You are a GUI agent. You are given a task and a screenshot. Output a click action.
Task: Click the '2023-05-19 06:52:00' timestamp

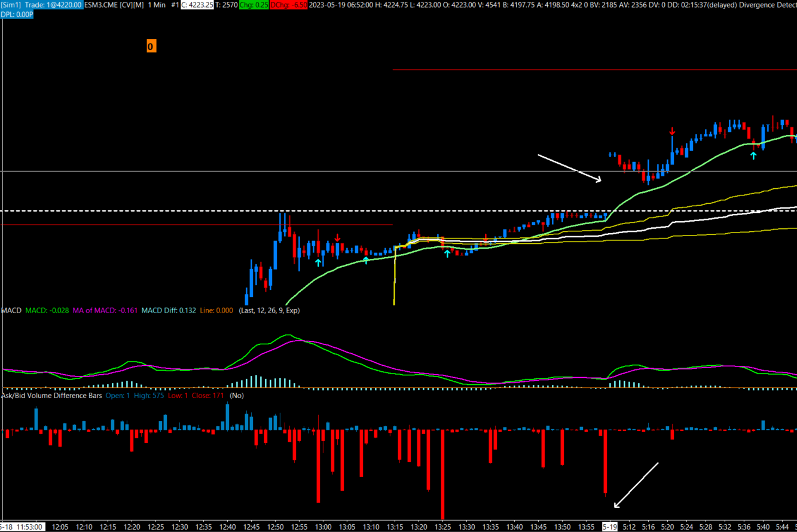pyautogui.click(x=341, y=5)
